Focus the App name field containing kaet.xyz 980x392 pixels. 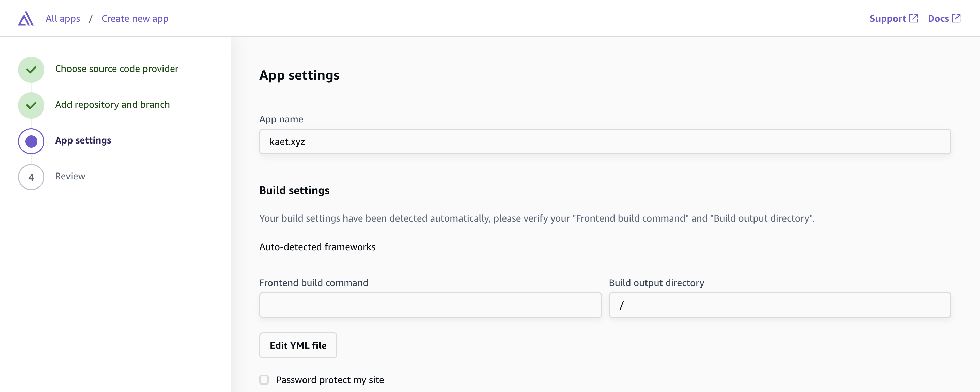click(605, 141)
